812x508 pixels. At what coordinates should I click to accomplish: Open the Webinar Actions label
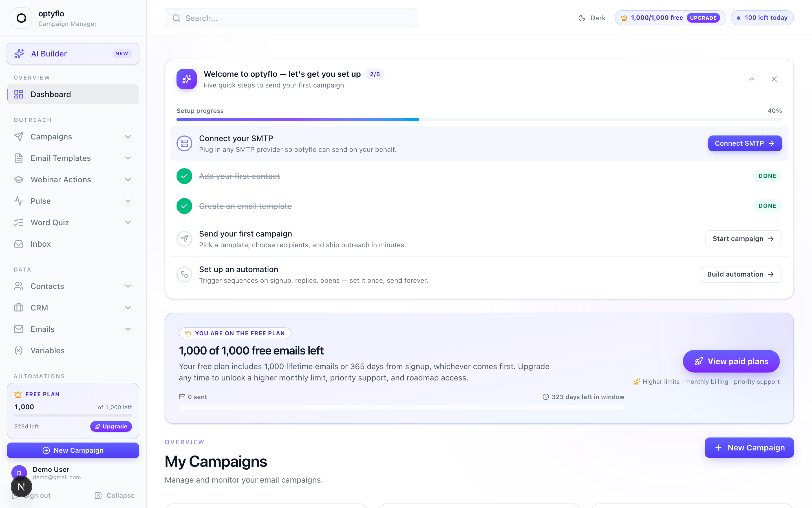(x=61, y=180)
